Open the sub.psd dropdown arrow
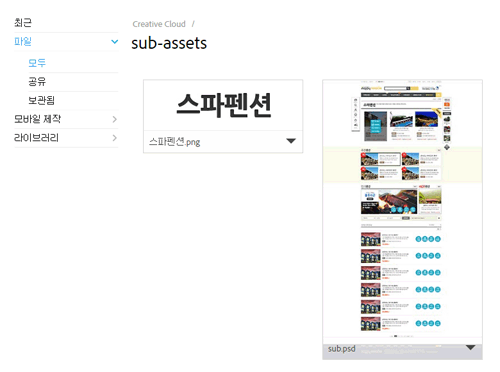The width and height of the screenshot is (500, 372). [x=470, y=348]
